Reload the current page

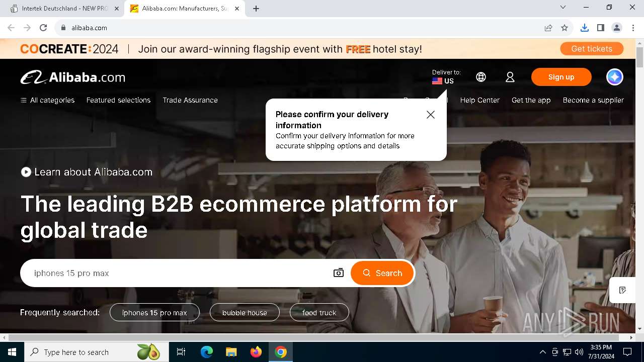coord(43,28)
